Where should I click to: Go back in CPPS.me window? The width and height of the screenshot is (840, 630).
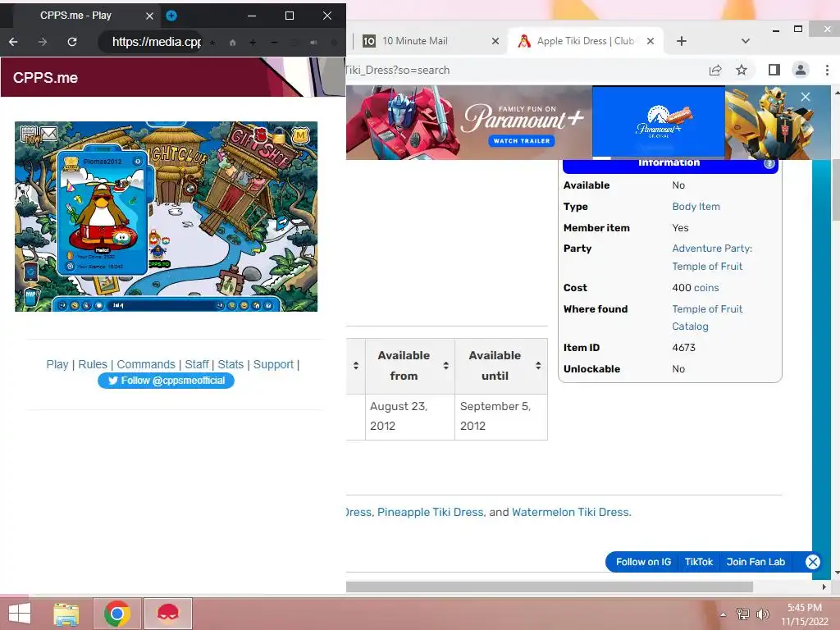click(13, 42)
